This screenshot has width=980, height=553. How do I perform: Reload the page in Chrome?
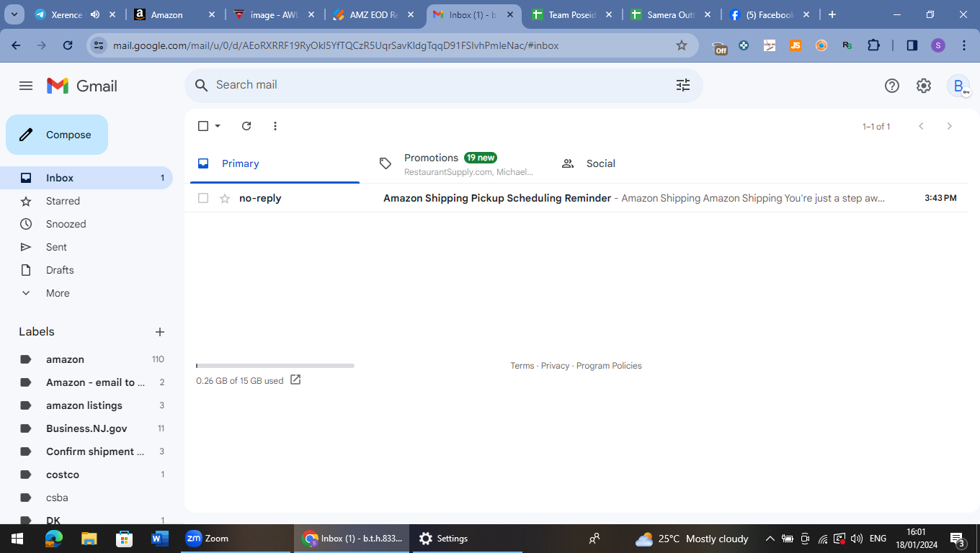[x=68, y=45]
